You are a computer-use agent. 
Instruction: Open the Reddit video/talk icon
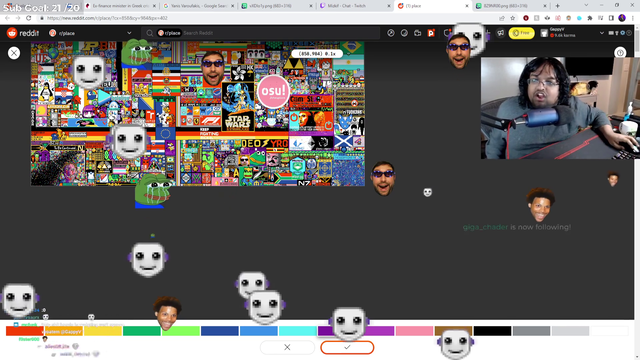(x=418, y=33)
